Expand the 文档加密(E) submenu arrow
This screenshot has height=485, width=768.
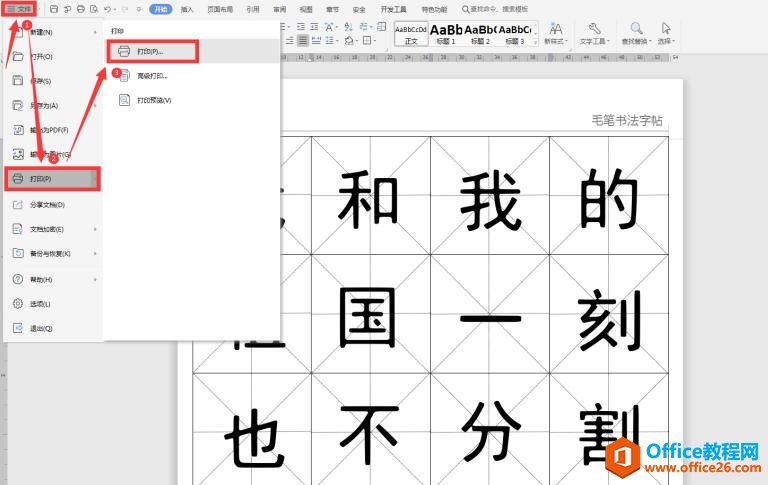(95, 229)
